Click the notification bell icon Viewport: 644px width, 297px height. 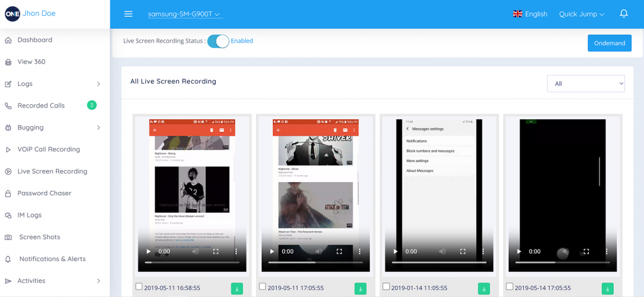[x=623, y=14]
